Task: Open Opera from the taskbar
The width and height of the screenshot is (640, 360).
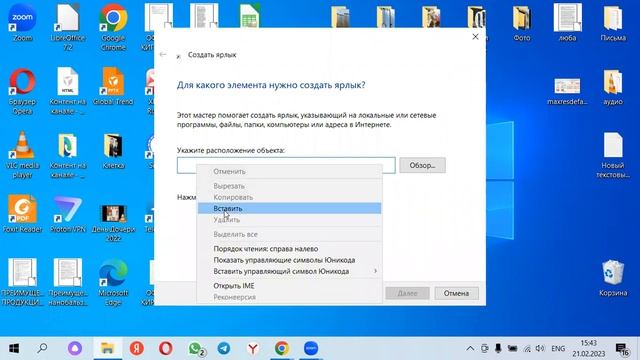Action: (166, 349)
